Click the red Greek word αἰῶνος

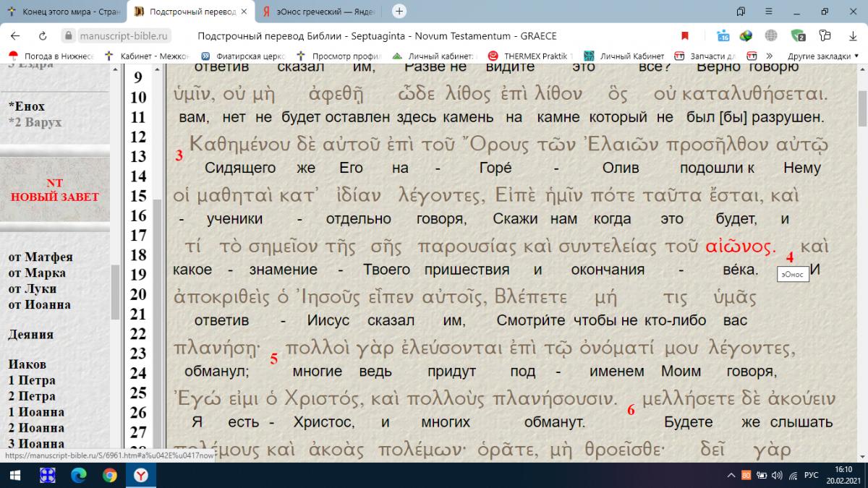(x=741, y=246)
